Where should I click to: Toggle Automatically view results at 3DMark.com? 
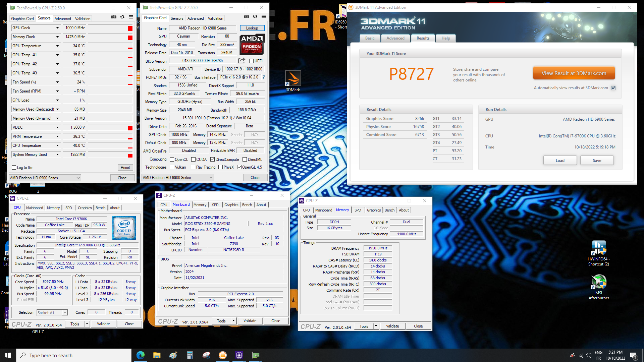(613, 88)
